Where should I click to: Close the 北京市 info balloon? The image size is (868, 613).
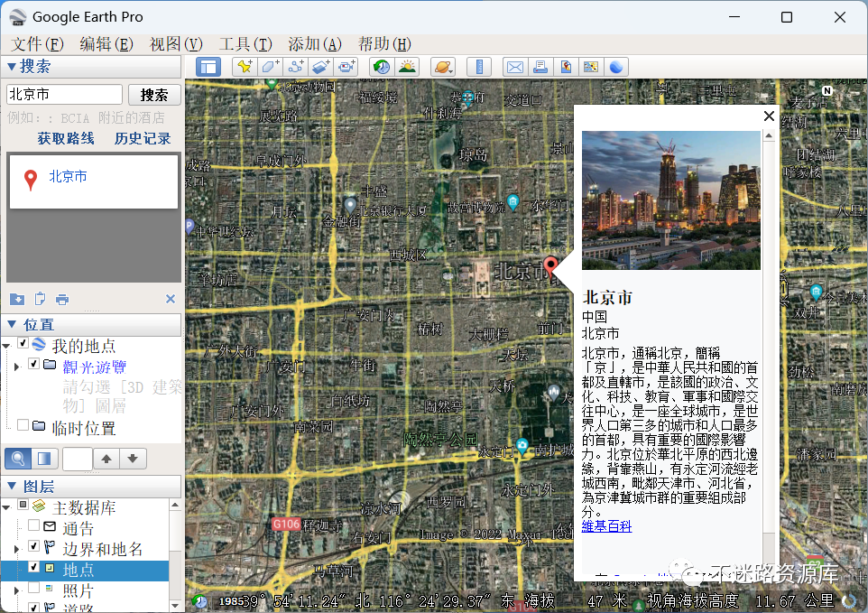[x=769, y=116]
